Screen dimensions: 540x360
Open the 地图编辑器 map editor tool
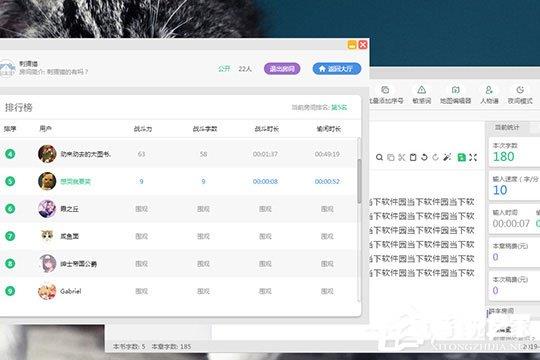455,95
